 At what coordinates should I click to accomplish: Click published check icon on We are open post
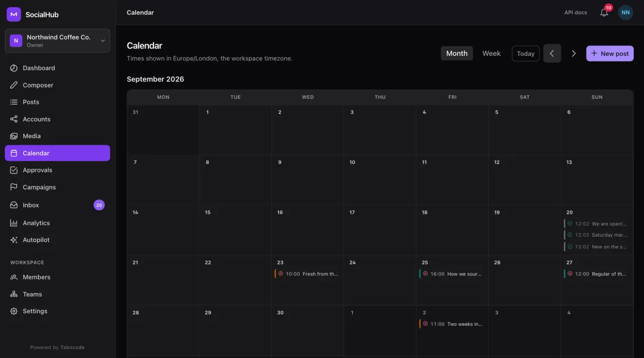(x=570, y=224)
